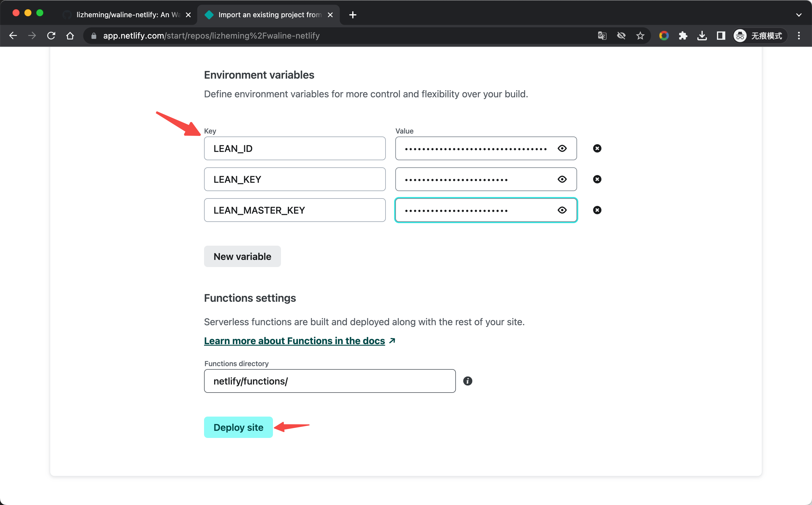The height and width of the screenshot is (505, 812).
Task: Click the home navigation icon
Action: point(69,36)
